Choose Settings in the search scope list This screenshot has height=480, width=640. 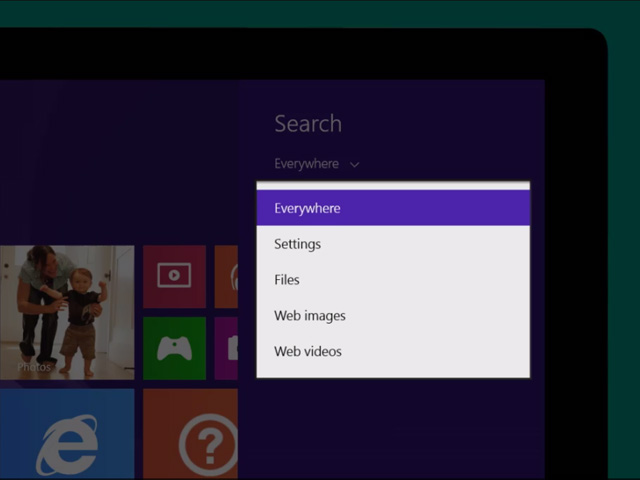[x=393, y=244]
